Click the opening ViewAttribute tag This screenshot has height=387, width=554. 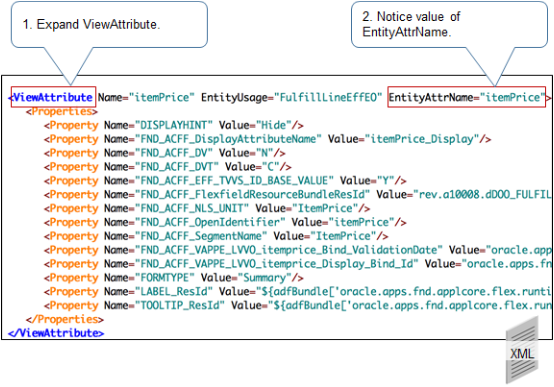52,97
